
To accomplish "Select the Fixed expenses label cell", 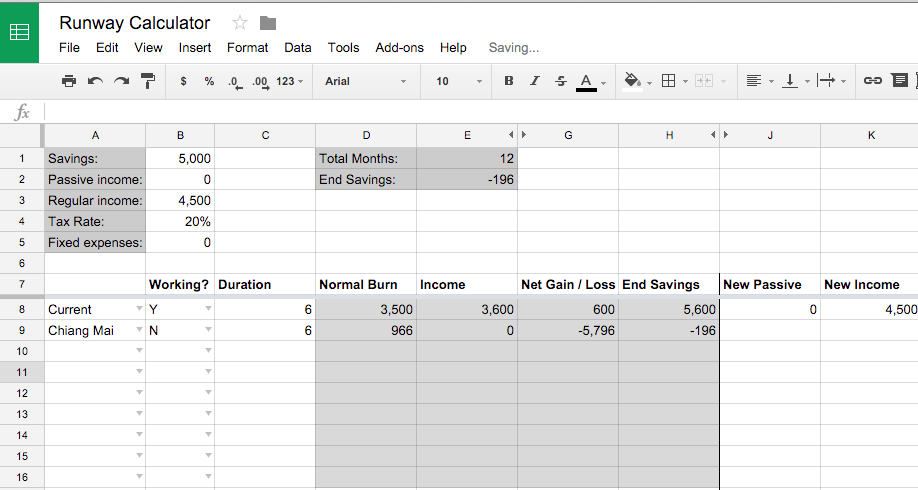I will [x=95, y=242].
